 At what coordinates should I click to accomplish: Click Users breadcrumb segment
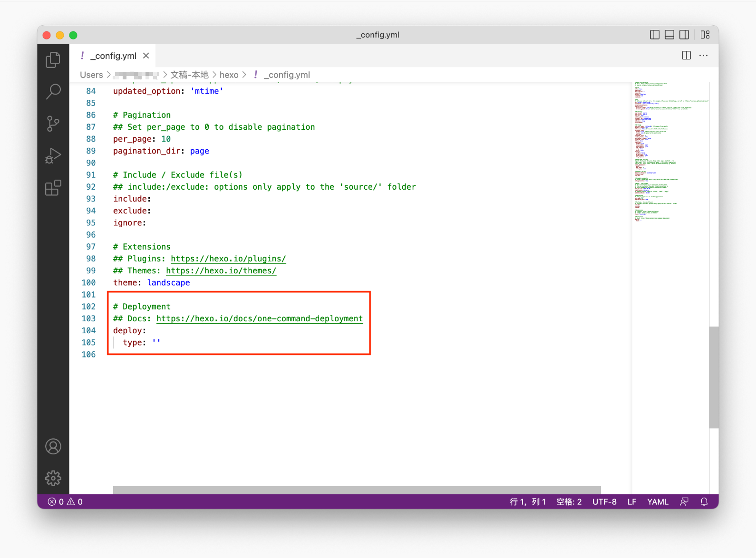(x=91, y=75)
